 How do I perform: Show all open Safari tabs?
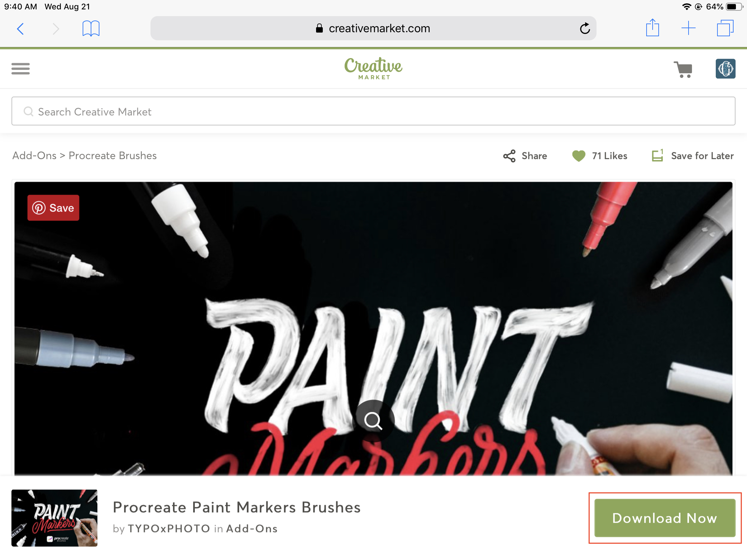pyautogui.click(x=725, y=28)
